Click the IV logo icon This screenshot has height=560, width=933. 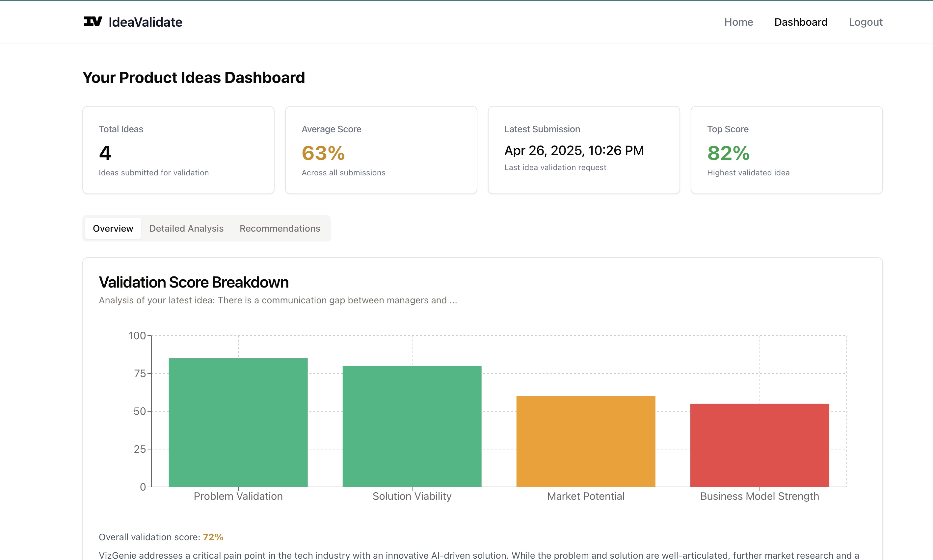pyautogui.click(x=93, y=21)
